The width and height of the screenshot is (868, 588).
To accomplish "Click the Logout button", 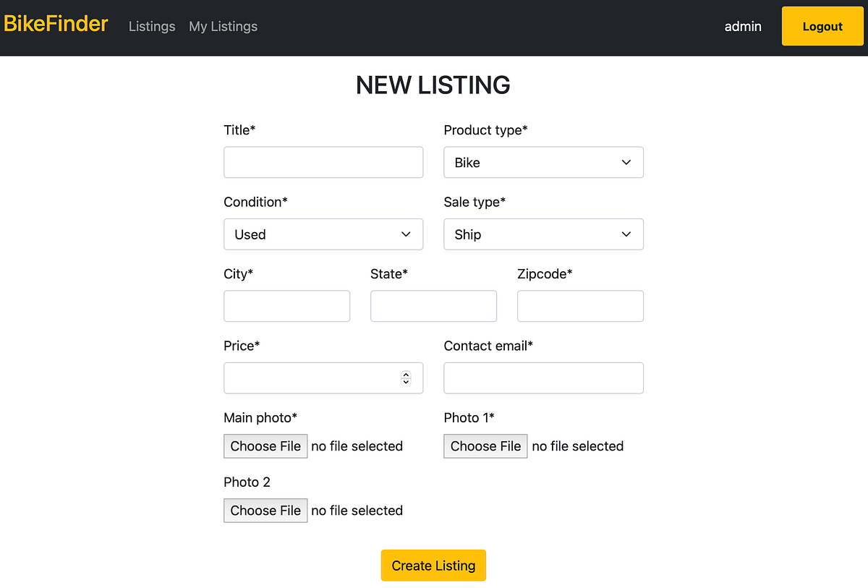I will 822,26.
